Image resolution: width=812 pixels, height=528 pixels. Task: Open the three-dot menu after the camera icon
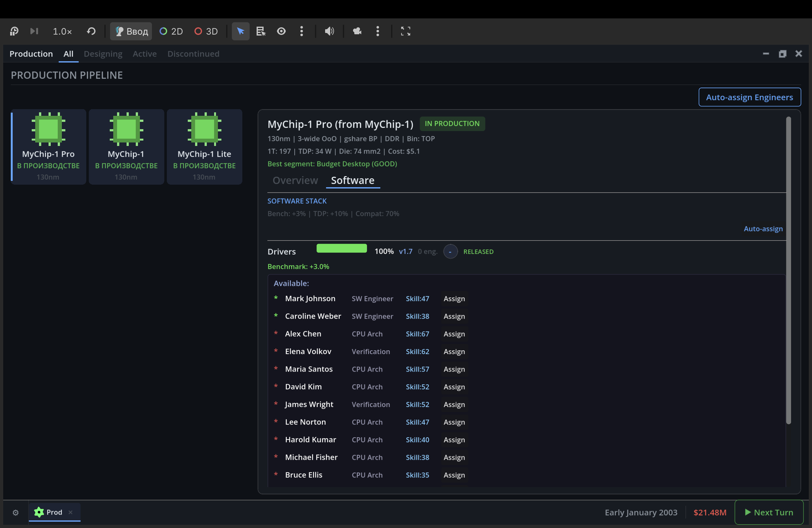pos(378,31)
